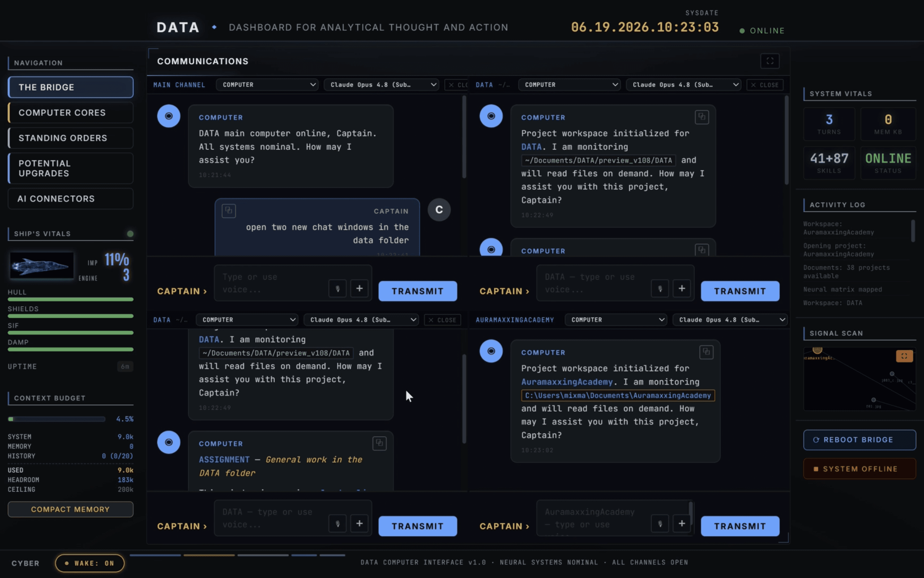Viewport: 924px width, 578px height.
Task: Open Computer Cores navigation item
Action: click(71, 113)
